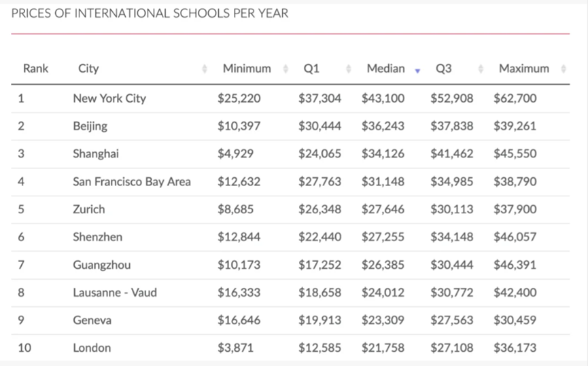The image size is (588, 366).
Task: Click the Median header label
Action: [385, 69]
